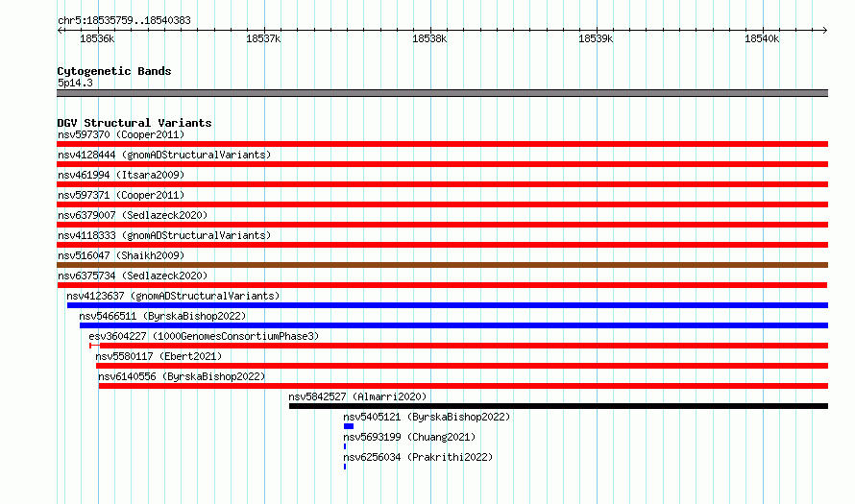Click the DGV Structural Variants track title

point(134,123)
